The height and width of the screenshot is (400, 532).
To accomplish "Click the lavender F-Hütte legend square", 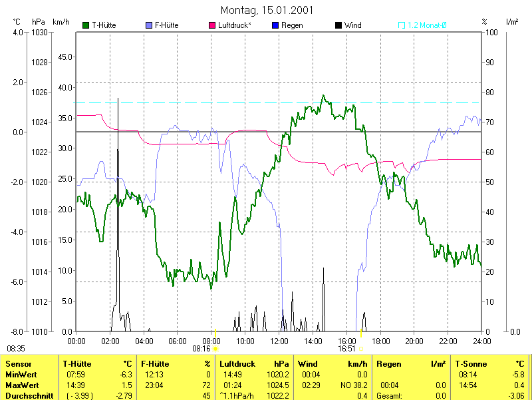I will pyautogui.click(x=148, y=25).
